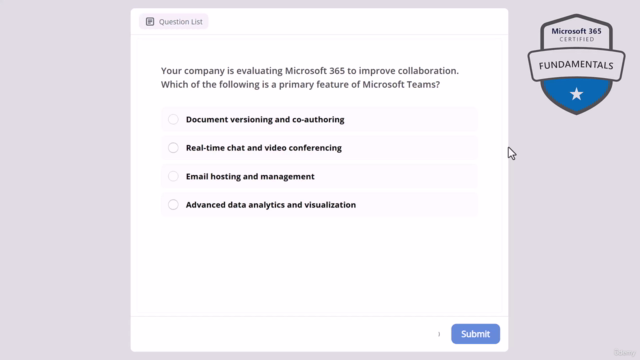Viewport: 640px width, 360px height.
Task: Click the small arrow beside Submit
Action: pos(439,334)
